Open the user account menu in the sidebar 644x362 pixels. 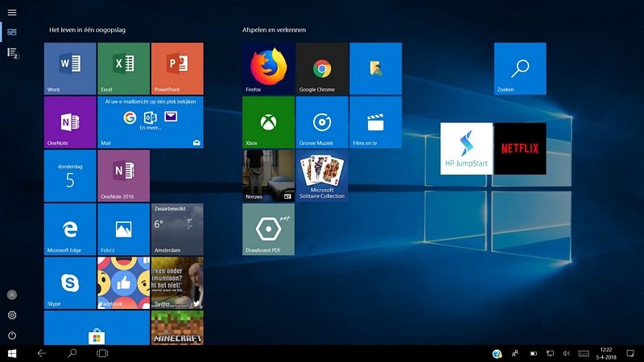pyautogui.click(x=12, y=294)
